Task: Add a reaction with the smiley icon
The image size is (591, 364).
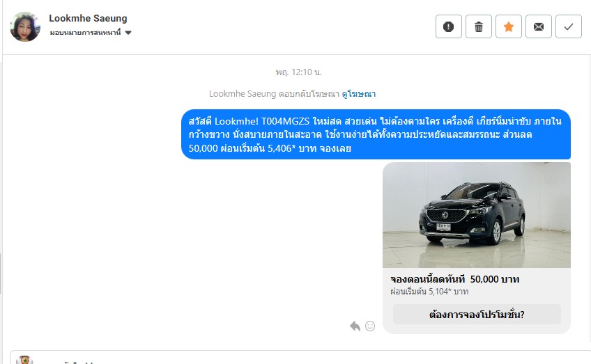Action: [x=370, y=326]
